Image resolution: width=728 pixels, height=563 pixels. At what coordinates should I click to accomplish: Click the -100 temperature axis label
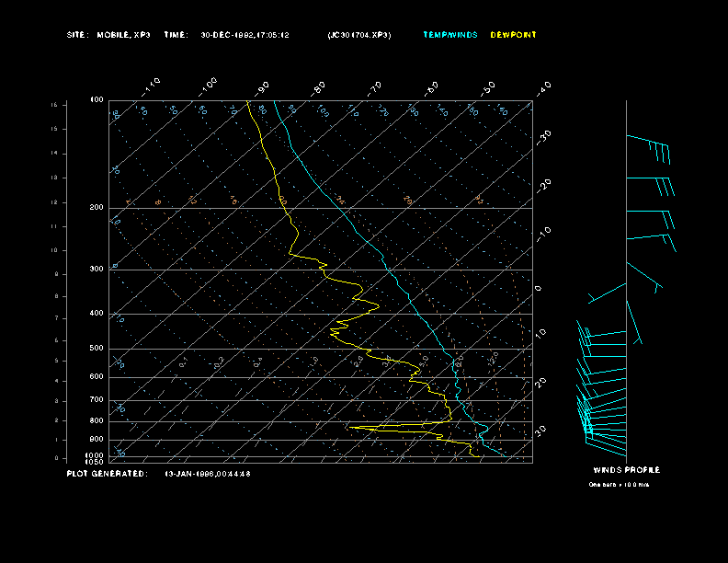(207, 87)
